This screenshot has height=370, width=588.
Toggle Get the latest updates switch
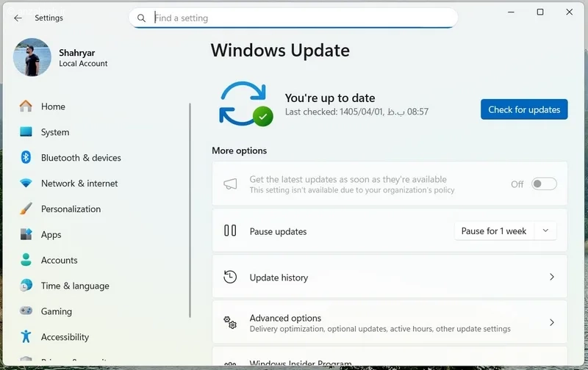(x=544, y=184)
